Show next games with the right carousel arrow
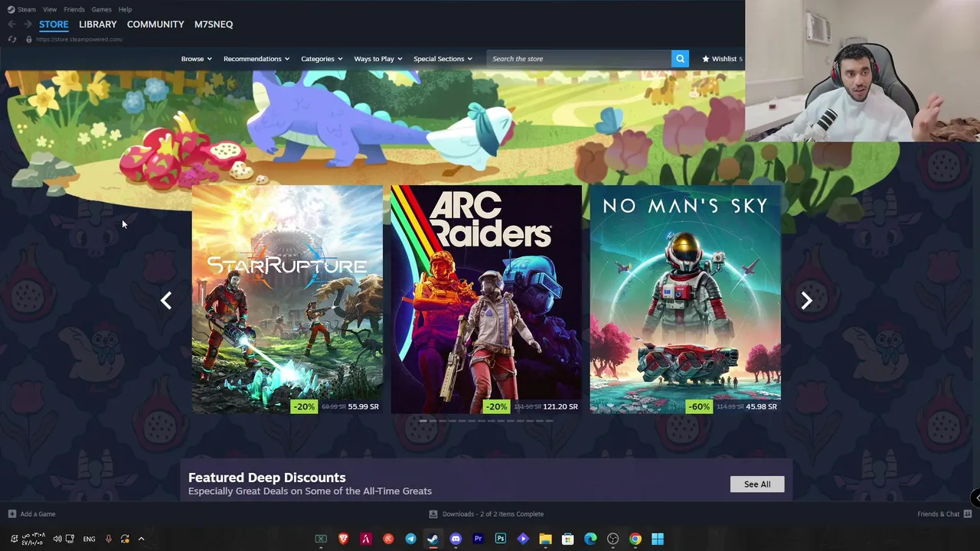 806,301
